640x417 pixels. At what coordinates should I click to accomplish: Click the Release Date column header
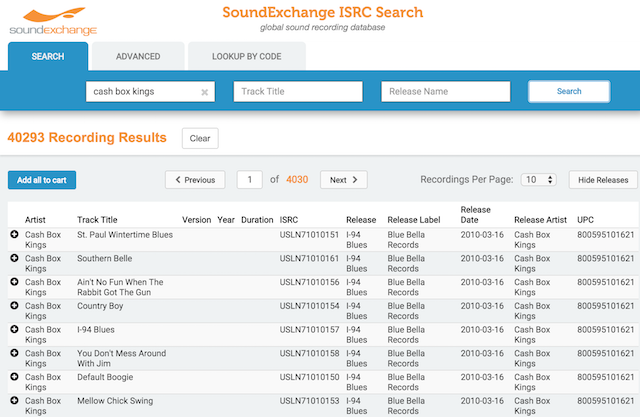(476, 215)
